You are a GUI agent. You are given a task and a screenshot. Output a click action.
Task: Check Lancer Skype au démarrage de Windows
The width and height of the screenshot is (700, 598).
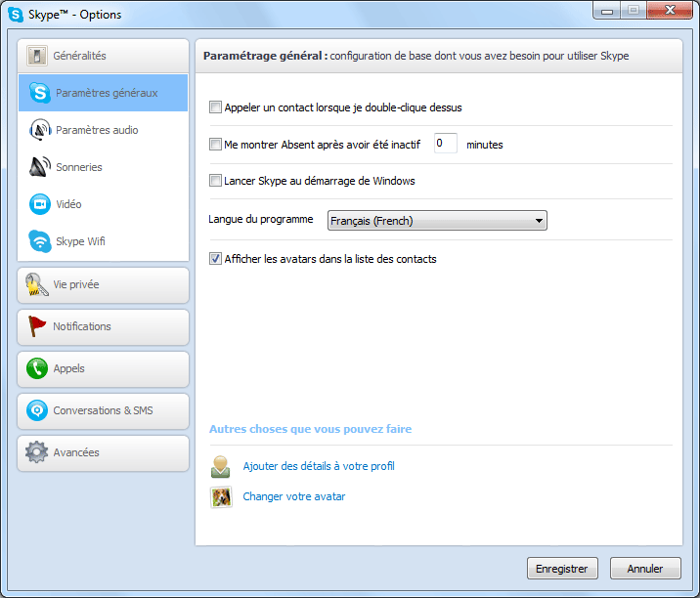(215, 181)
